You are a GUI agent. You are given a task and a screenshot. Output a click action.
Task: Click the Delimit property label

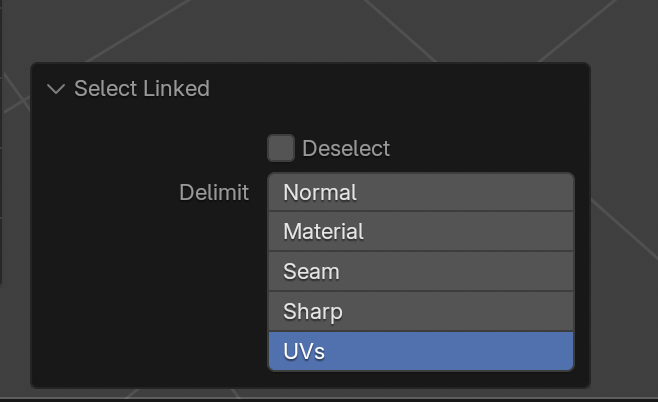214,193
